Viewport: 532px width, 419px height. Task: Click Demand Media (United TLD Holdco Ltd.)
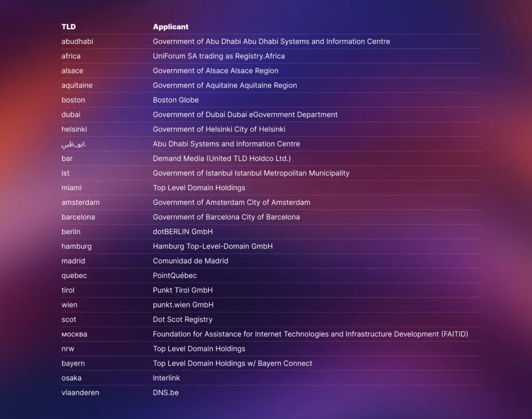[x=222, y=159]
